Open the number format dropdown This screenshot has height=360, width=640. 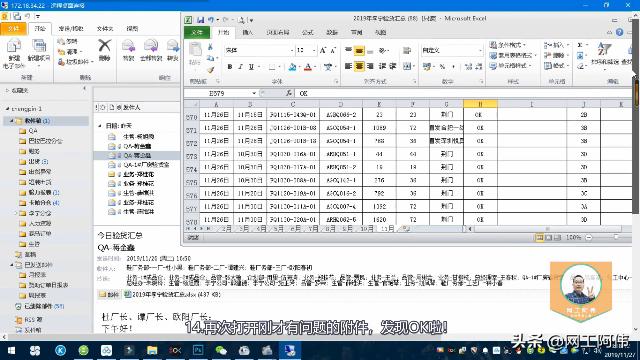[x=480, y=50]
